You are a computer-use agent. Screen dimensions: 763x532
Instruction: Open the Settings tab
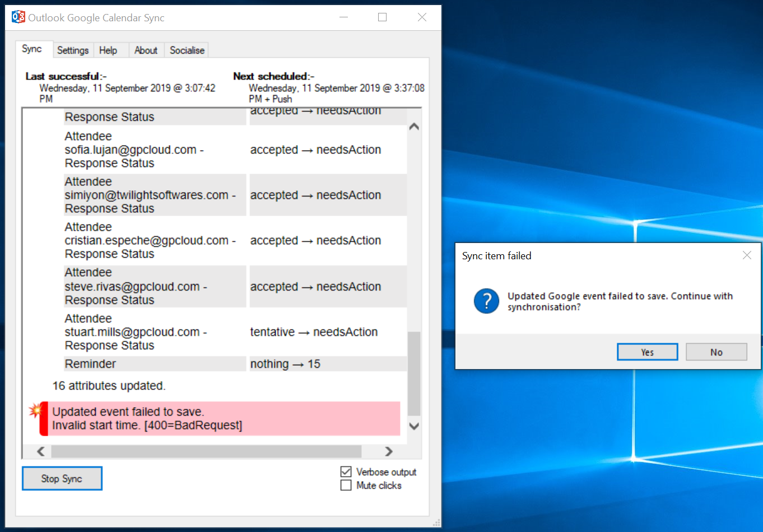click(x=73, y=50)
